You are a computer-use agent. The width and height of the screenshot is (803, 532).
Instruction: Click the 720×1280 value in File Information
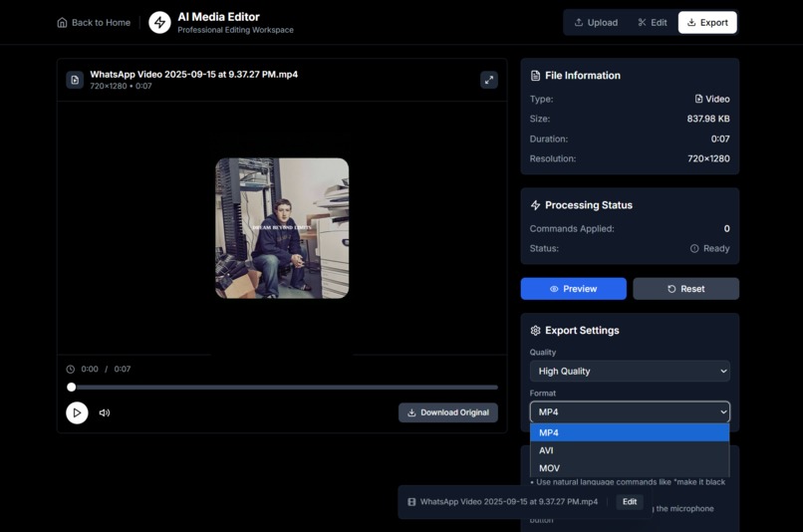[708, 158]
